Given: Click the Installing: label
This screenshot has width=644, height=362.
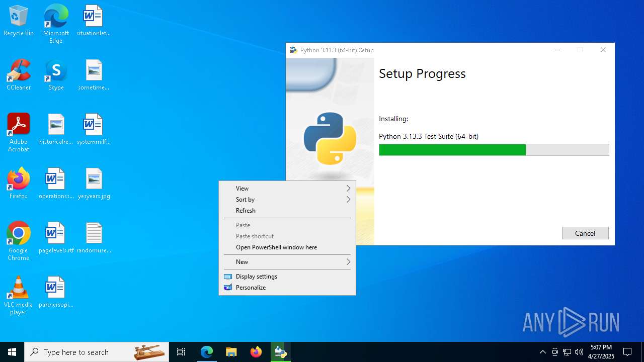Looking at the screenshot, I should [393, 119].
